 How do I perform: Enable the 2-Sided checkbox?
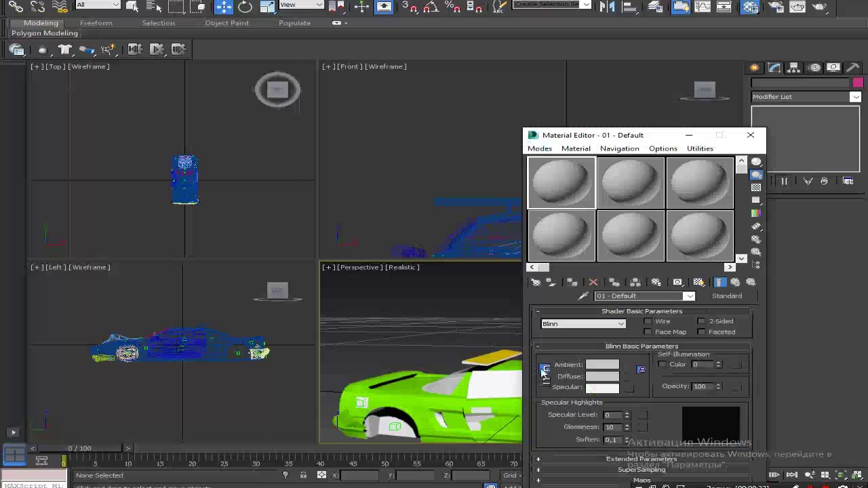coord(701,321)
